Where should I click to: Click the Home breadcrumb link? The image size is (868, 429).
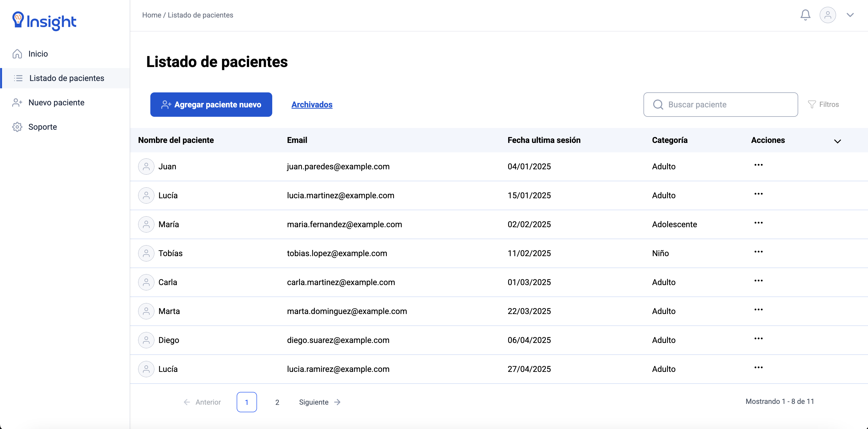pyautogui.click(x=152, y=15)
